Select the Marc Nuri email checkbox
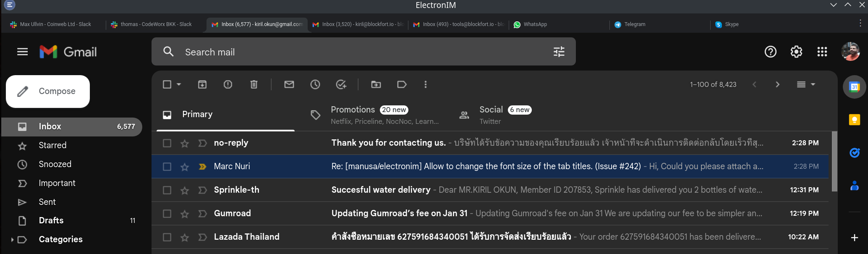This screenshot has width=868, height=254. click(x=167, y=166)
